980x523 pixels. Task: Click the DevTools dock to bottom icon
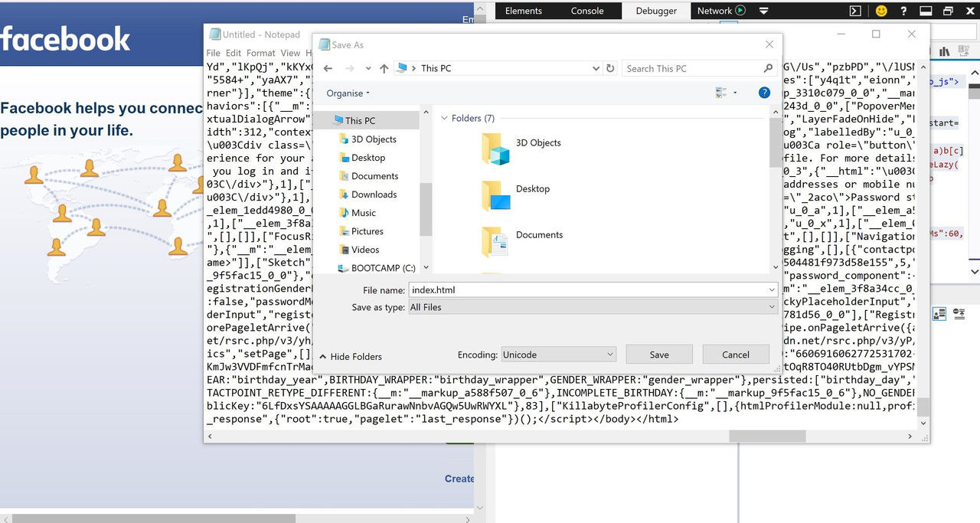(x=926, y=11)
